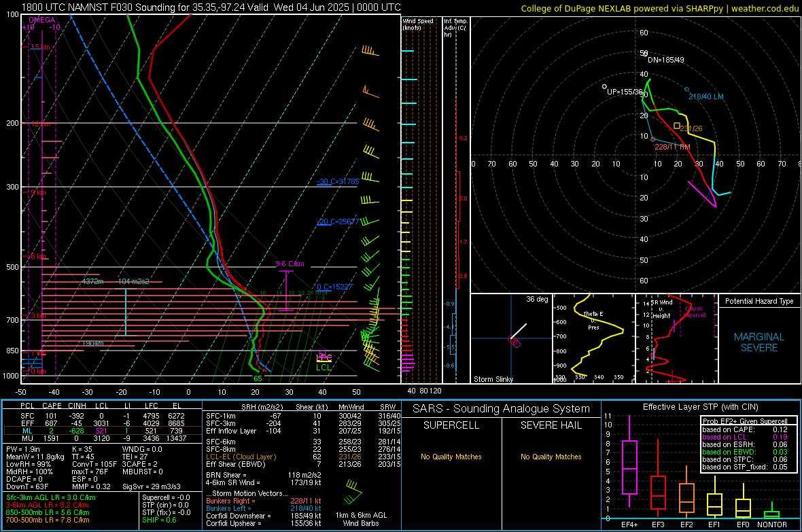802x532 pixels.
Task: Click the Wind Speed (knots) panel header
Action: 417,24
